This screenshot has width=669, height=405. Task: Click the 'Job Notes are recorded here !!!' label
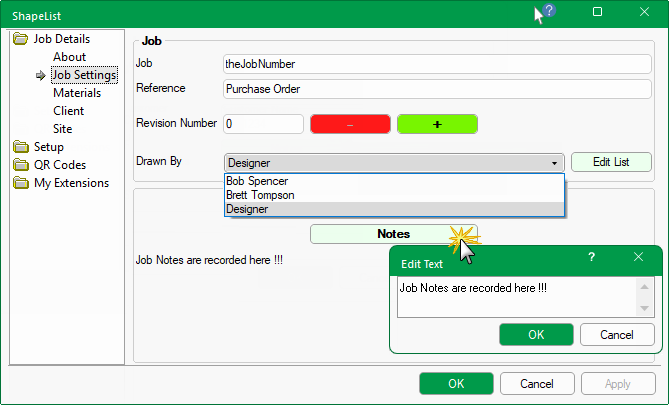point(209,260)
